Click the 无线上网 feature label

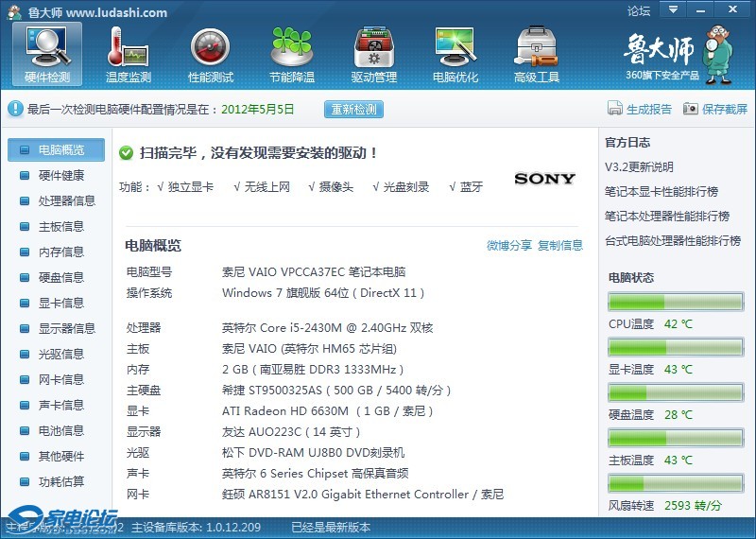(x=266, y=186)
